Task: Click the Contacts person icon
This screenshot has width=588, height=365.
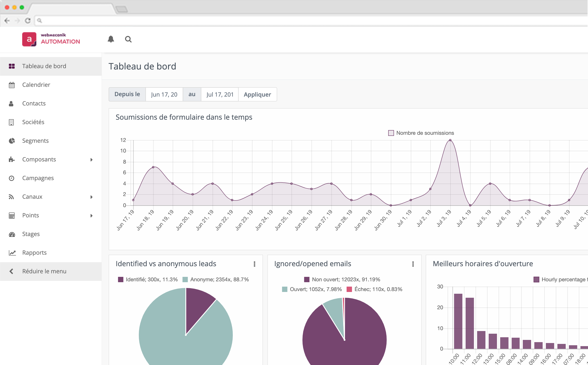Action: [11, 103]
